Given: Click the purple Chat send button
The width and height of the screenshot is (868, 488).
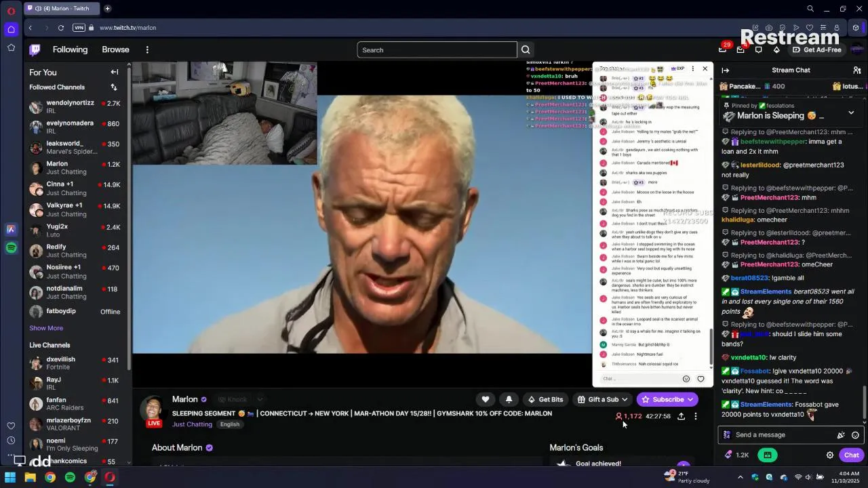Looking at the screenshot, I should click(852, 455).
